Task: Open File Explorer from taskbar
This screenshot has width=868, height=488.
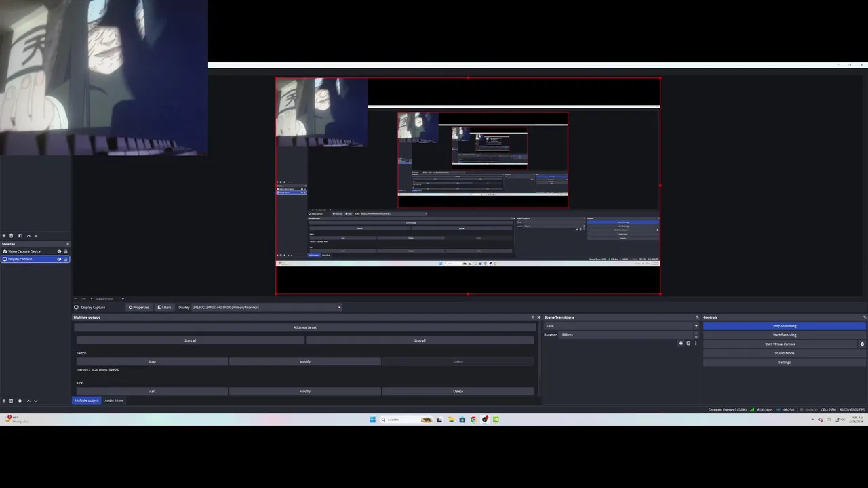Action: pos(451,420)
